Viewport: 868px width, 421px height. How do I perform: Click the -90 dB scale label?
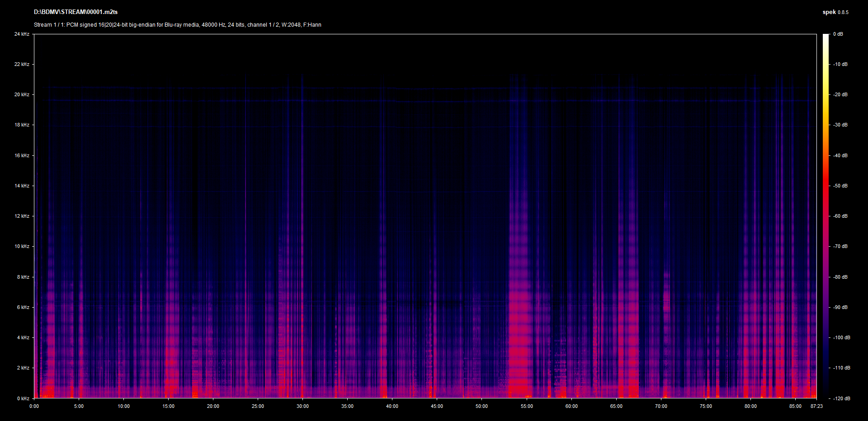(x=840, y=307)
